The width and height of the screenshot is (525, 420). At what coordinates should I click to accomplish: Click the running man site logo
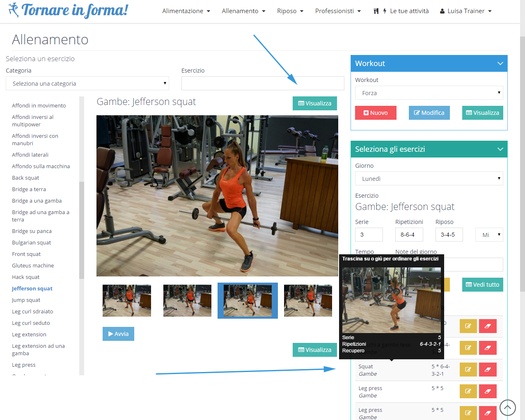(14, 10)
